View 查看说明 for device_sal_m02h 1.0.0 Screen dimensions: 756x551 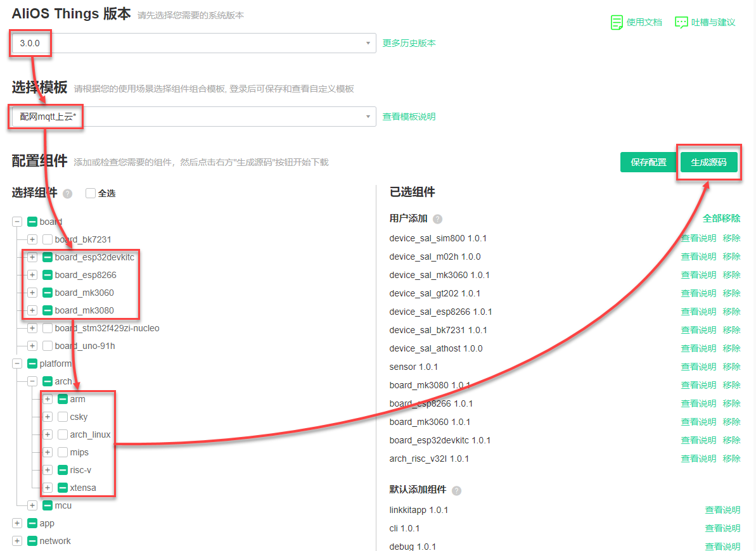pyautogui.click(x=698, y=256)
